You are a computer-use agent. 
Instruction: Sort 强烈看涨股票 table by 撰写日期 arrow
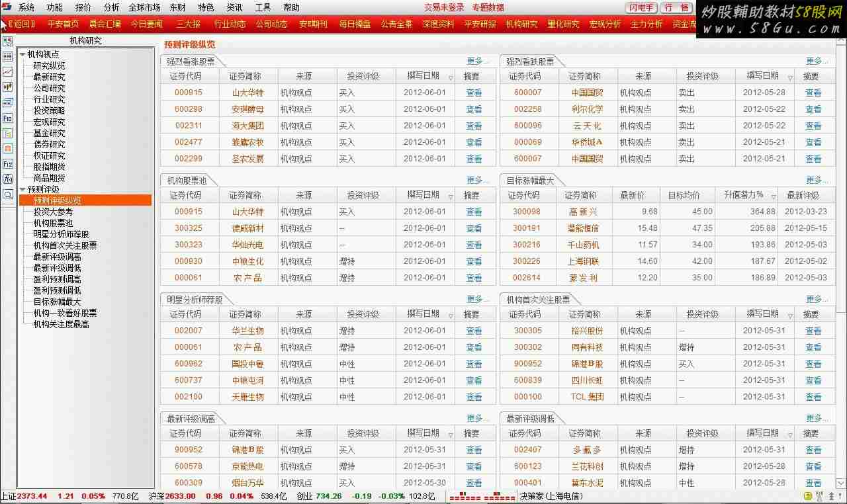point(451,77)
